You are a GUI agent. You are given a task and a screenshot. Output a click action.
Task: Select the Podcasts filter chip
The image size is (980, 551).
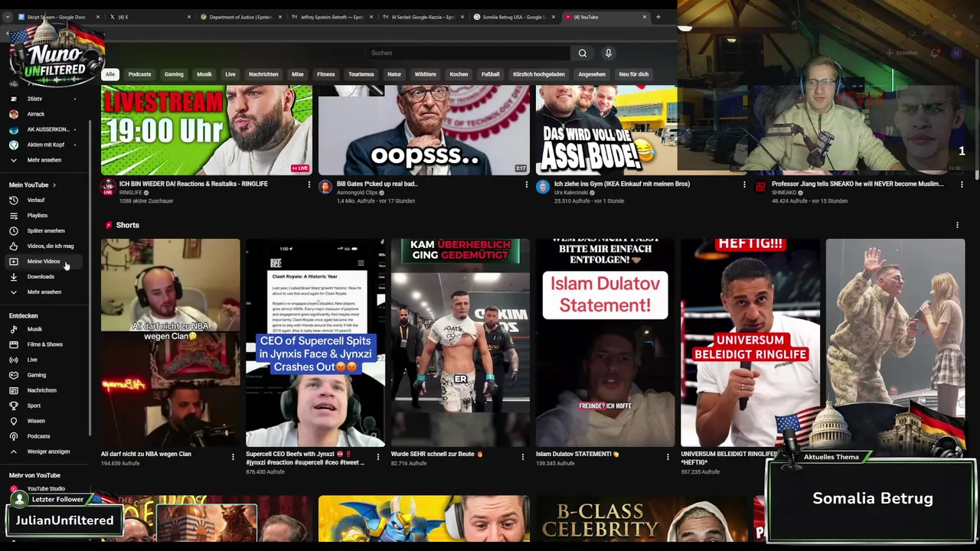[x=139, y=74]
